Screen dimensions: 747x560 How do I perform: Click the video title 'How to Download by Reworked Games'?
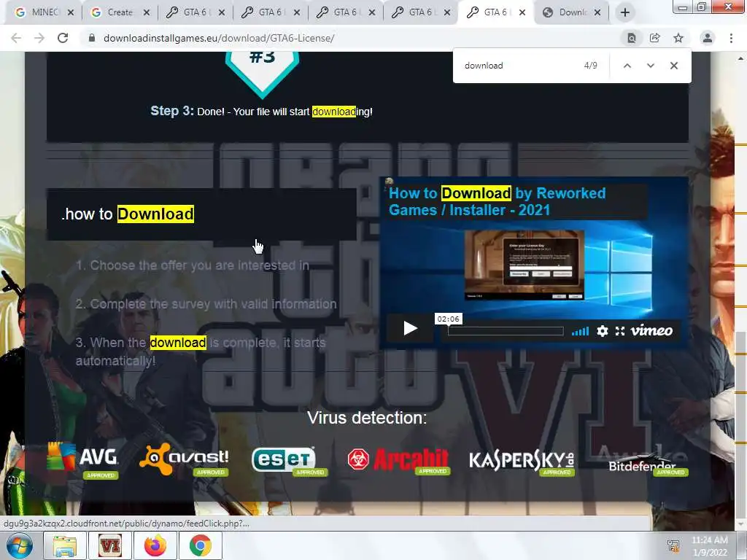pyautogui.click(x=498, y=201)
